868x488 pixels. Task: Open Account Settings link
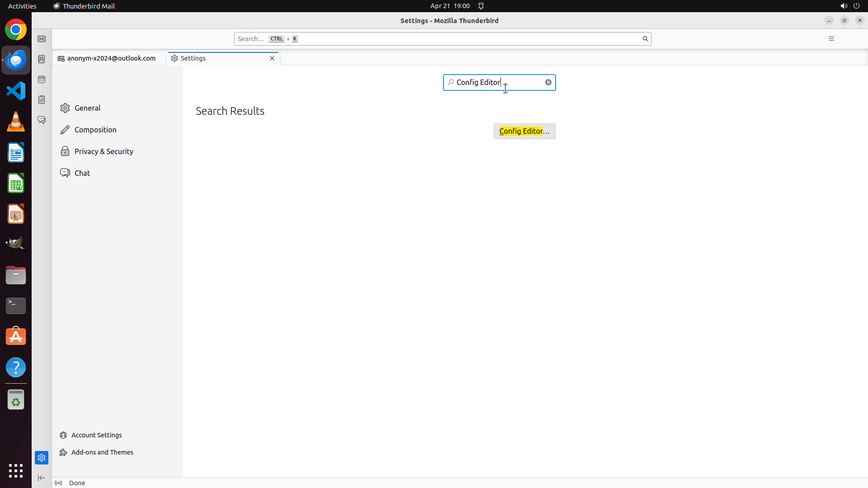point(96,435)
